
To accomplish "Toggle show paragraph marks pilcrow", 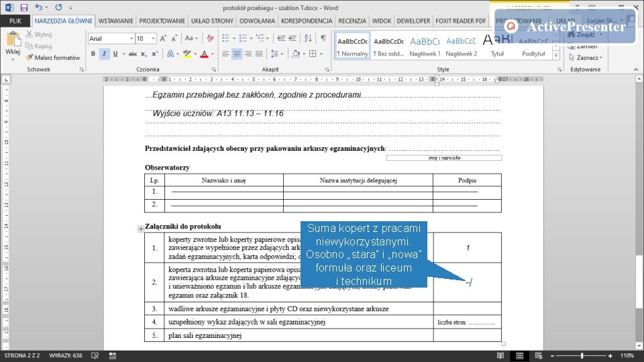I will (x=323, y=39).
